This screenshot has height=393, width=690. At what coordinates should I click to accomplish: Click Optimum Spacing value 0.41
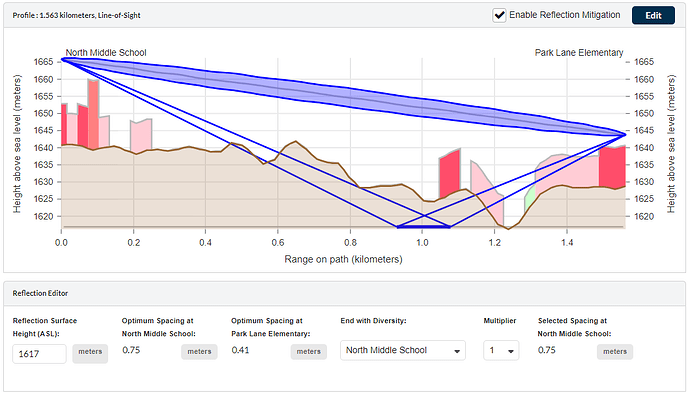(x=240, y=350)
